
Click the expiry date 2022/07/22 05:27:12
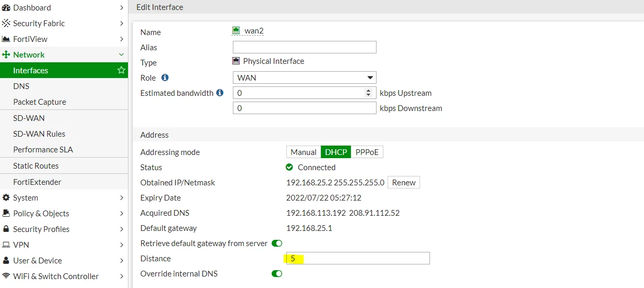click(x=324, y=198)
